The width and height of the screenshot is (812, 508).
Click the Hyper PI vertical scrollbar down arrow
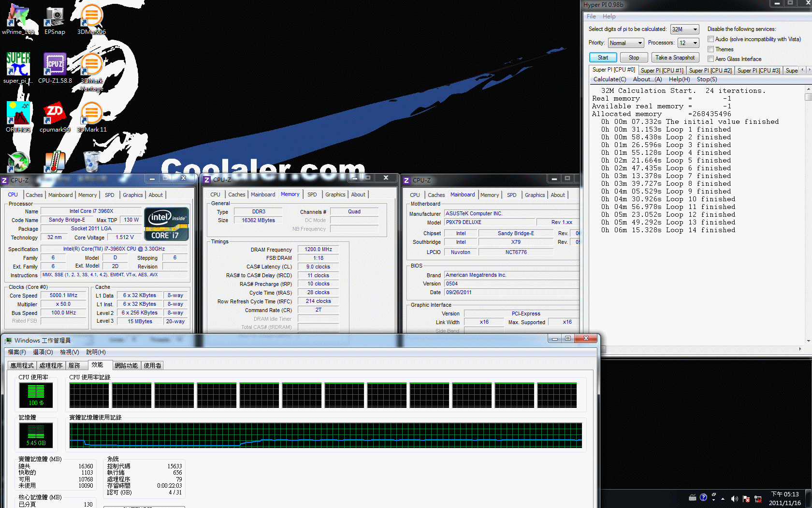808,340
